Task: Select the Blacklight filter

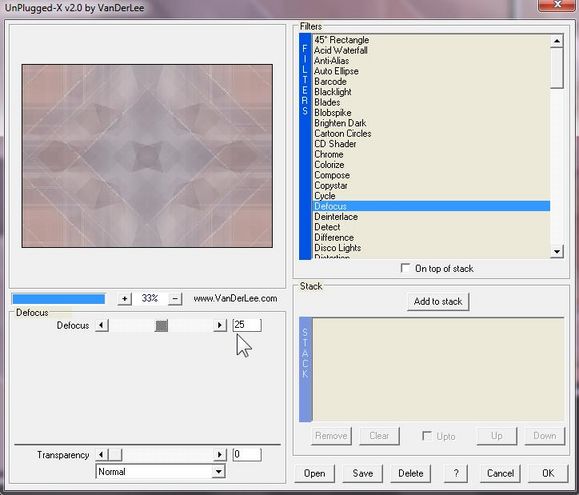Action: [431, 92]
